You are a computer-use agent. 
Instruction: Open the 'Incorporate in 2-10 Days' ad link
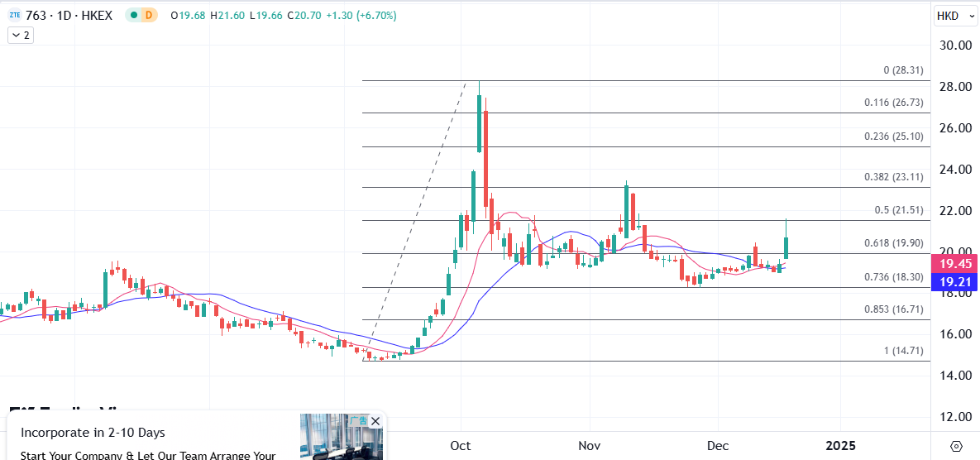pyautogui.click(x=93, y=433)
